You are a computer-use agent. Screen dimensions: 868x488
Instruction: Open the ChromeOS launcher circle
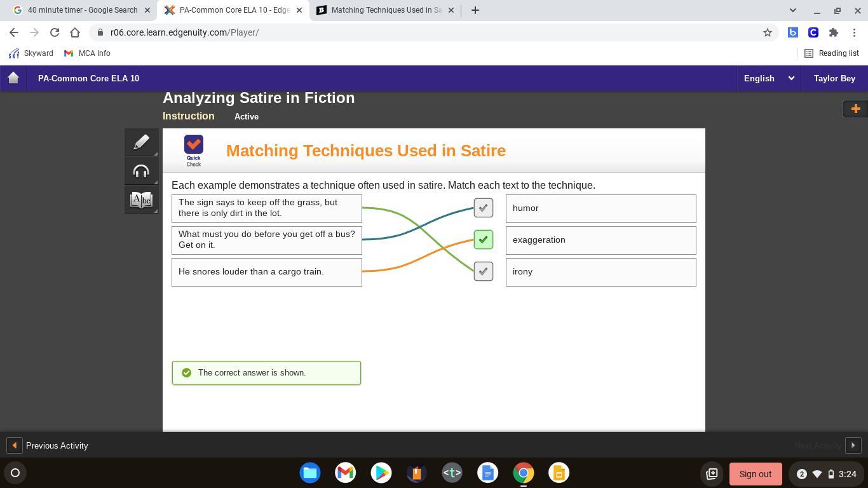coord(15,473)
